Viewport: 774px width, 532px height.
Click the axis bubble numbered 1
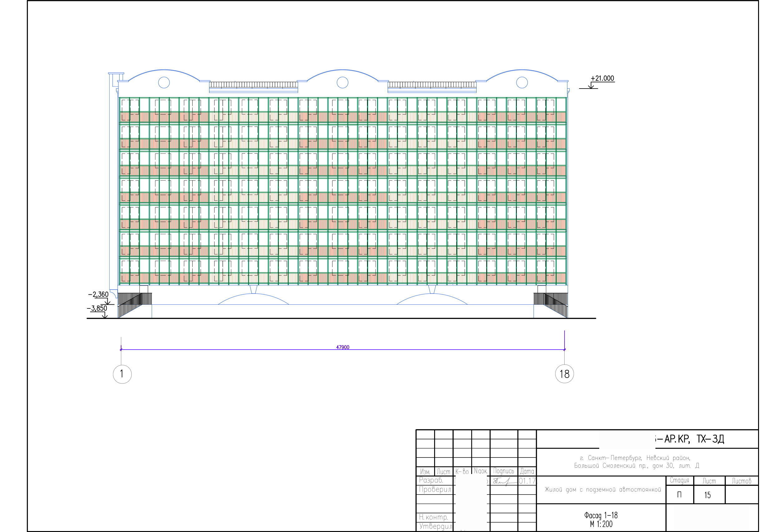pos(122,374)
